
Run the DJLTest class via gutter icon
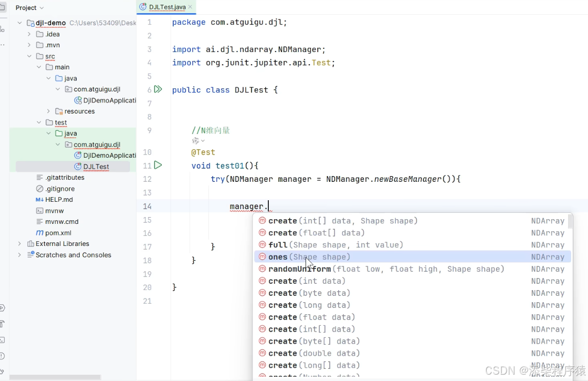point(158,89)
